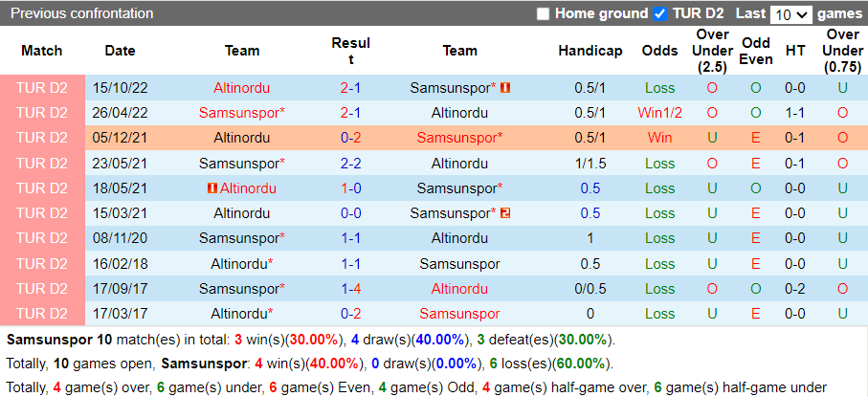Open the Last games count dropdown
The height and width of the screenshot is (397, 868).
(791, 14)
